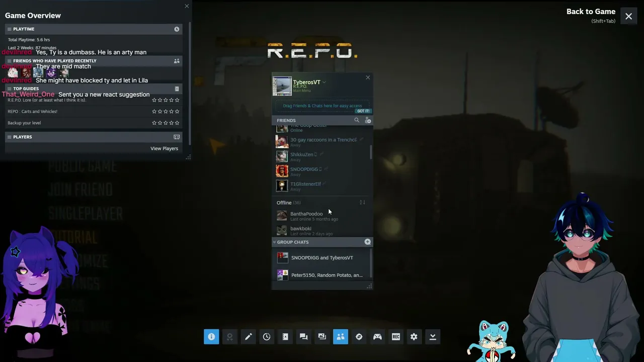
Task: Click GOT IT! on the drag friends hint
Action: pos(363,111)
